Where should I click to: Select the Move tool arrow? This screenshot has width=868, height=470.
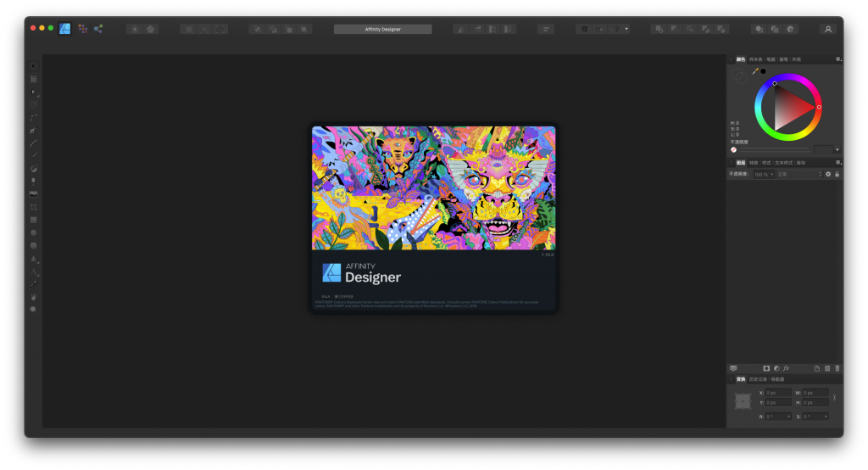(x=33, y=66)
